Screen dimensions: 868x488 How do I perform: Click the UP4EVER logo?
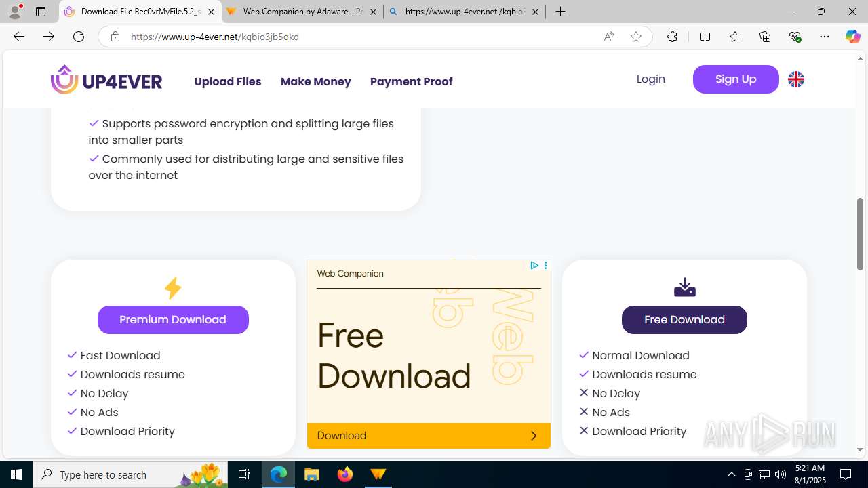(x=106, y=80)
